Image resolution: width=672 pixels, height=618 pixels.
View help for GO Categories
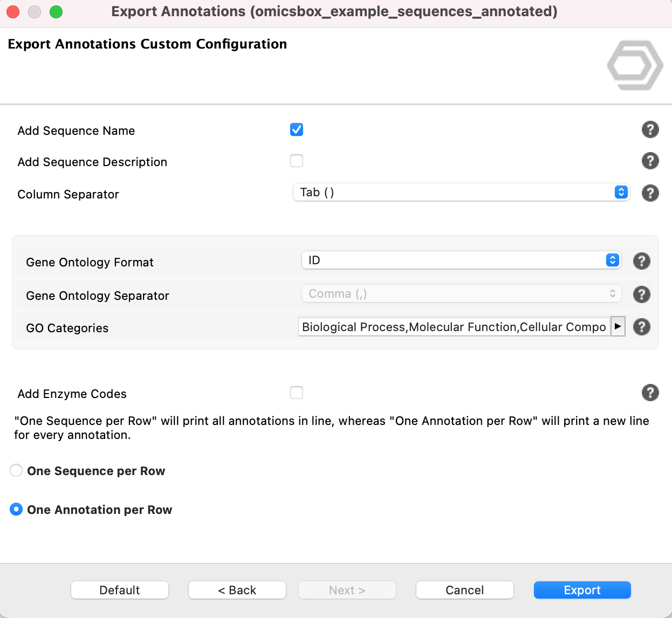point(641,327)
